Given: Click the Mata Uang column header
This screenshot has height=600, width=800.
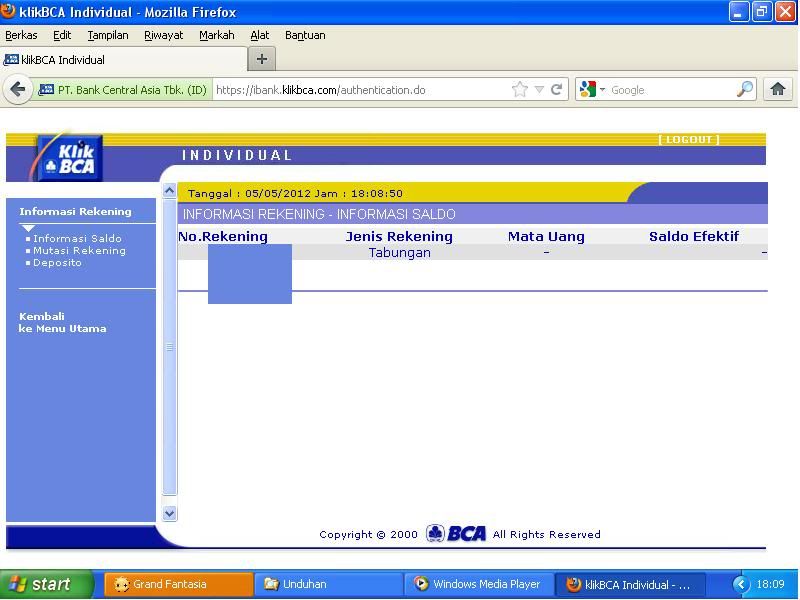Looking at the screenshot, I should (x=546, y=236).
